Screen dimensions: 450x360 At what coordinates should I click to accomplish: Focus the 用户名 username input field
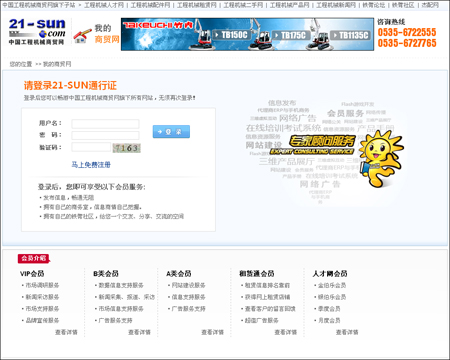[x=105, y=124]
